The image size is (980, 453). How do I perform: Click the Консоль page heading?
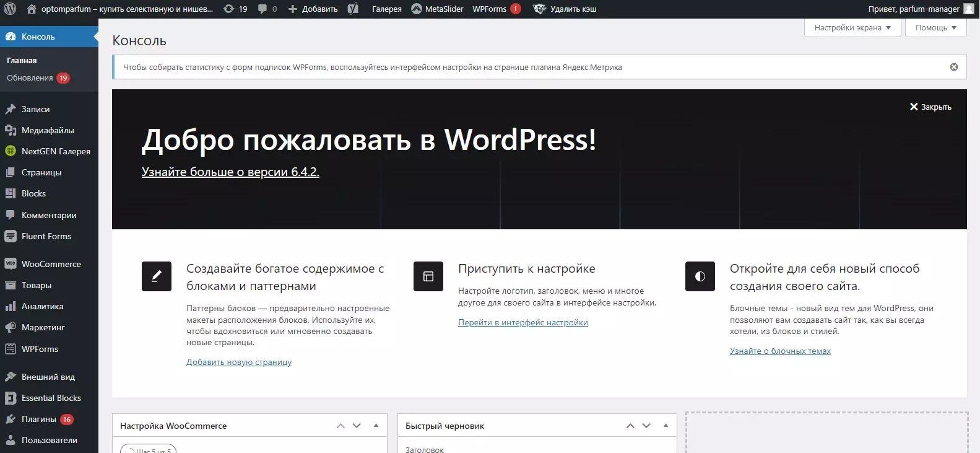(x=139, y=40)
